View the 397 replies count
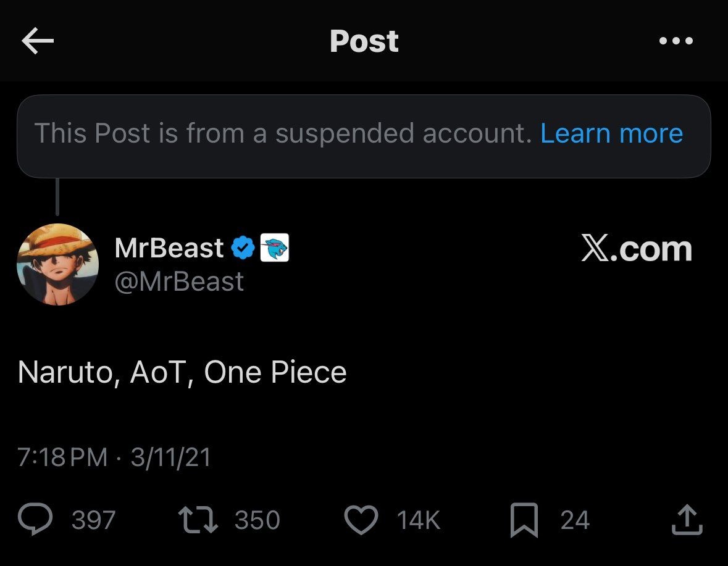This screenshot has width=728, height=566. click(x=93, y=520)
